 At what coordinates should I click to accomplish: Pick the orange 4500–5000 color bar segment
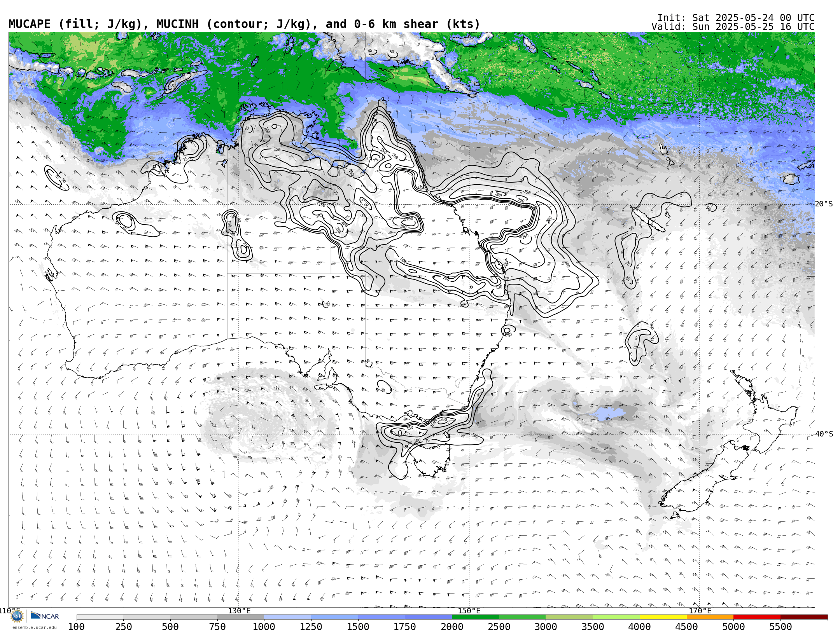click(710, 617)
